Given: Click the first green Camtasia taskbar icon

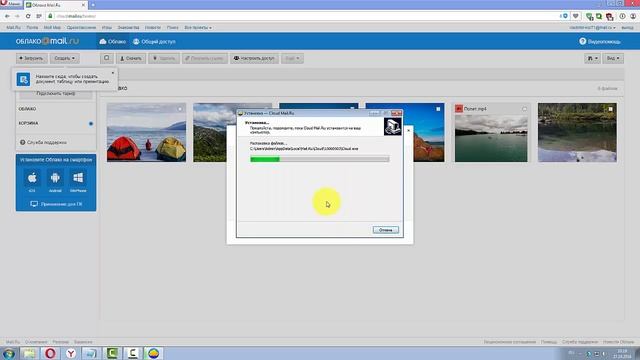Looking at the screenshot, I should pyautogui.click(x=112, y=353).
